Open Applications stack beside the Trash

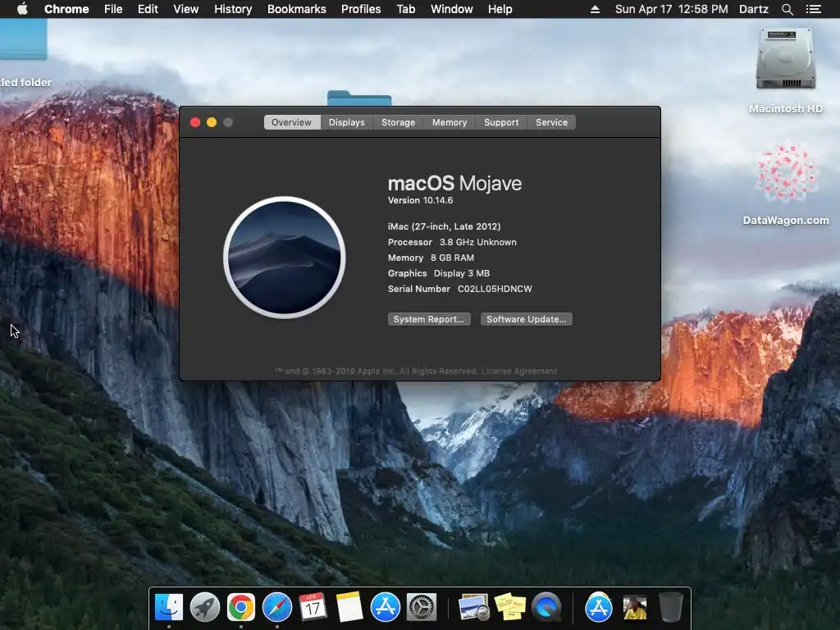pos(598,608)
